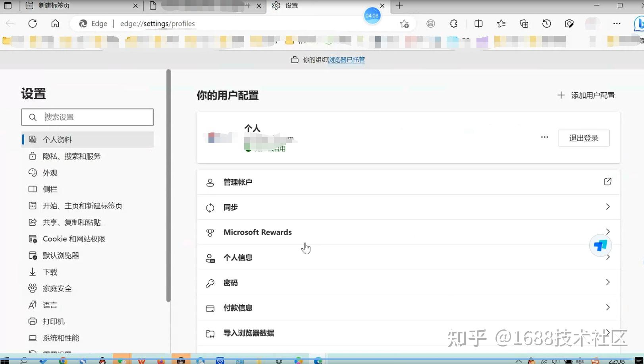Click the Edge logo next to address bar
This screenshot has height=364, width=644.
(x=83, y=23)
